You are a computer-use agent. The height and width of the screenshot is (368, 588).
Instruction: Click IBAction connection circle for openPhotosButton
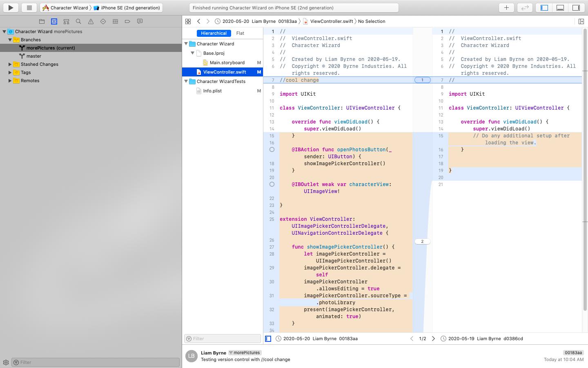(x=272, y=150)
